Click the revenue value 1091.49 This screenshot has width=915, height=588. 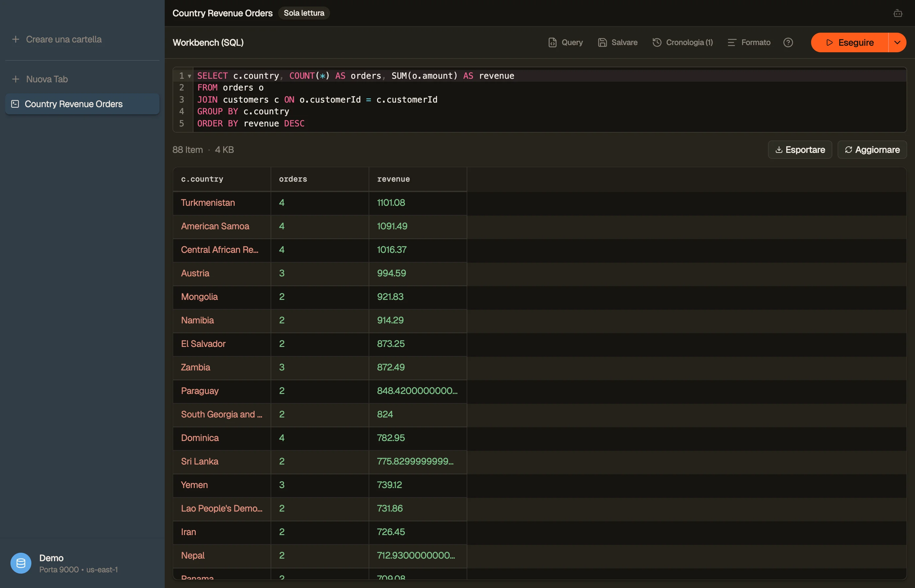pyautogui.click(x=418, y=226)
